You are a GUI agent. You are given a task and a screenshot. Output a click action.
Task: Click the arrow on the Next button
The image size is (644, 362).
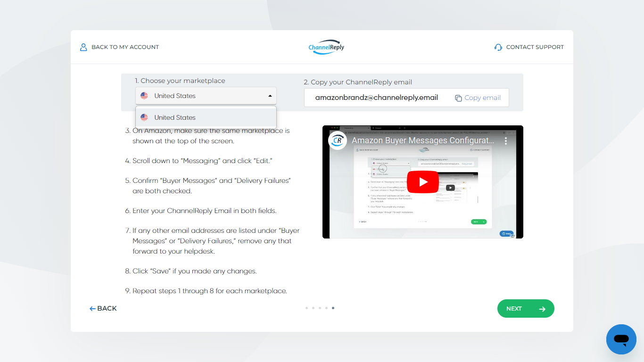pos(542,309)
